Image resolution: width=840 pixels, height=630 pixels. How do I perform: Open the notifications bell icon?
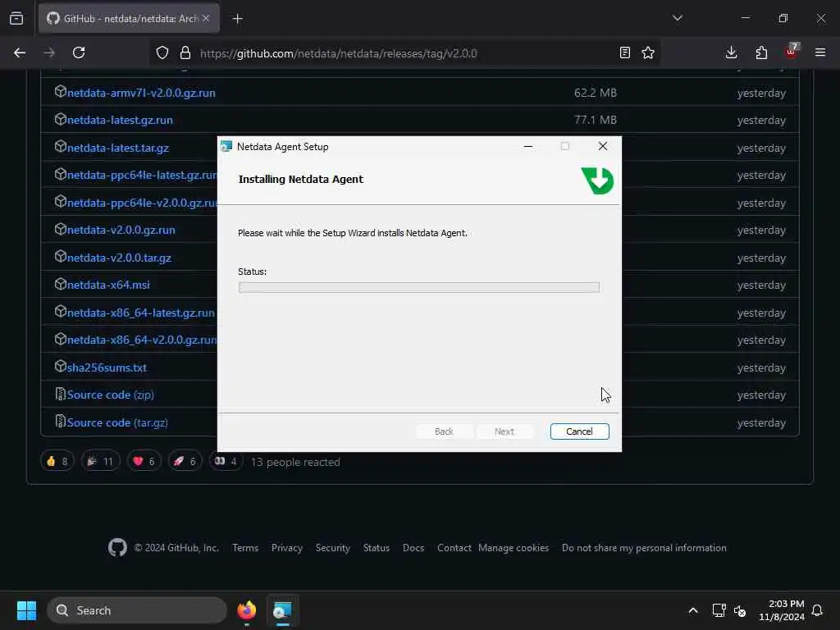click(x=818, y=610)
